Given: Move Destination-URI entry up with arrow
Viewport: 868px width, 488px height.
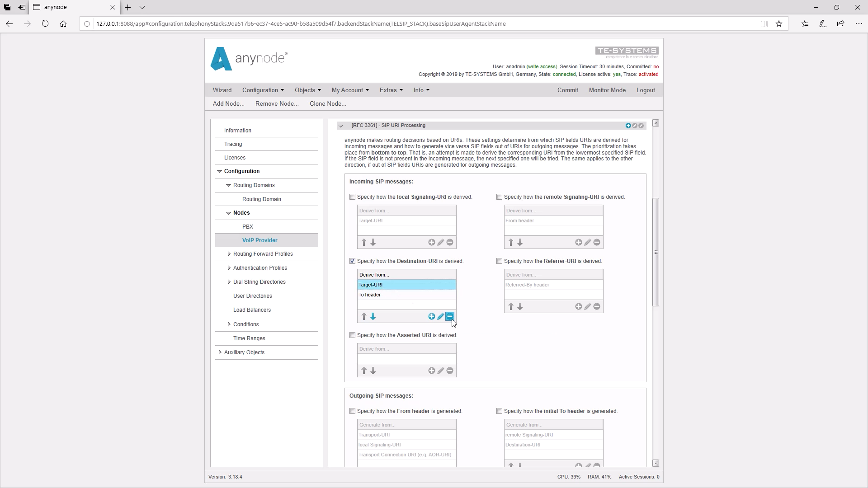Looking at the screenshot, I should click(x=364, y=317).
